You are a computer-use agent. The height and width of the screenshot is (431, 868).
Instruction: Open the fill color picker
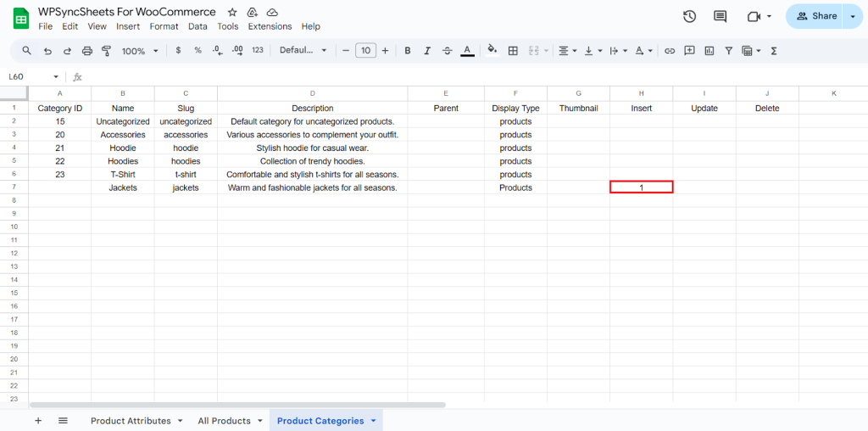[492, 51]
